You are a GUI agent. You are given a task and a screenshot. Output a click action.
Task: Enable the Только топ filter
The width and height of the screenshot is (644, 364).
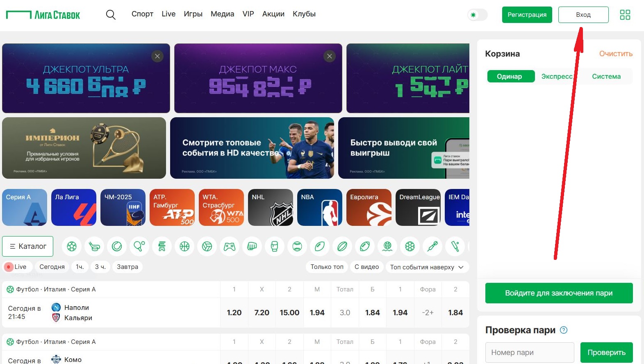[x=327, y=267]
